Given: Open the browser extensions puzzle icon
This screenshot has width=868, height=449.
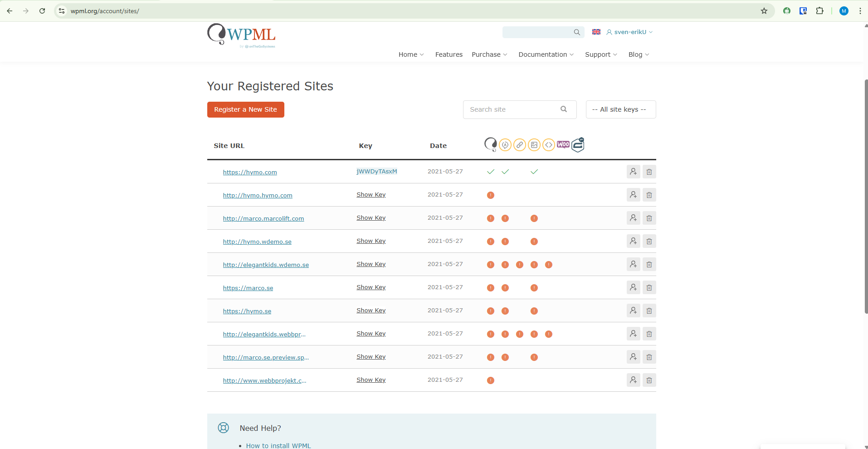Looking at the screenshot, I should click(x=819, y=11).
